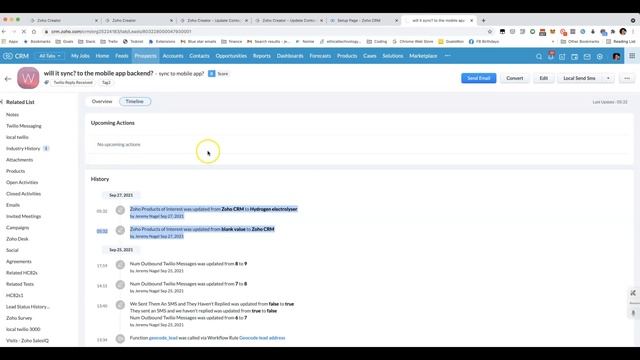Image resolution: width=640 pixels, height=360 pixels.
Task: Open the Zoho apps grid icon
Action: click(x=632, y=56)
